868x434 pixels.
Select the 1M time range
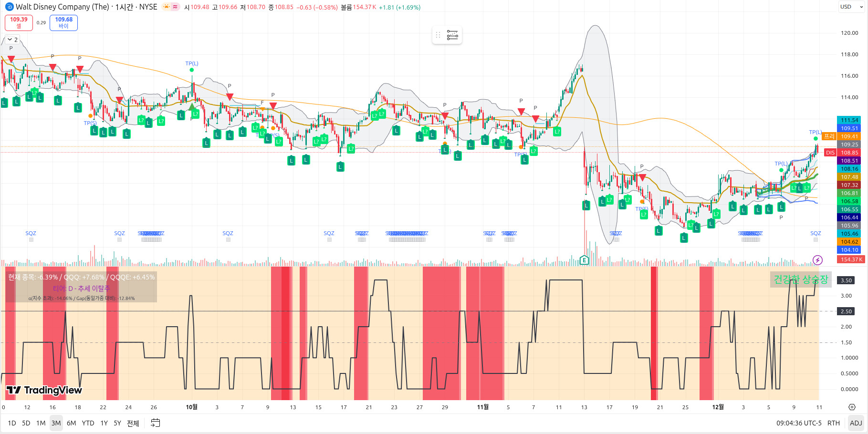(41, 423)
